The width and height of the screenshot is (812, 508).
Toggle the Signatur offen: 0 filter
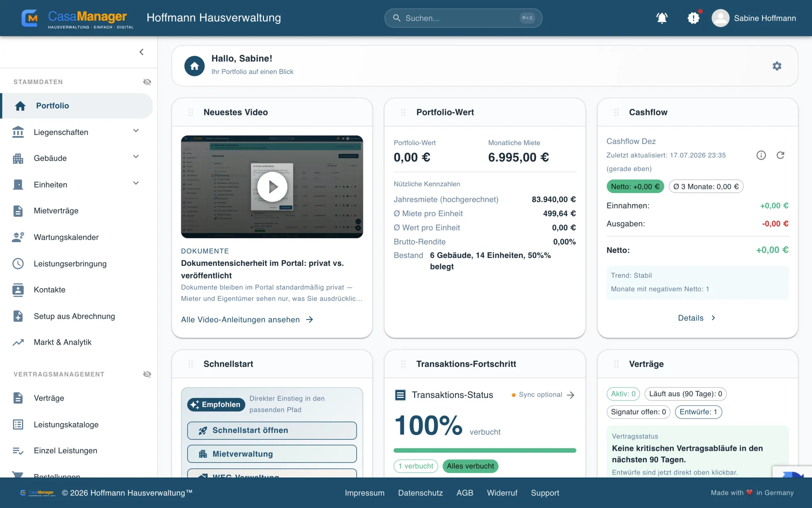(x=638, y=412)
